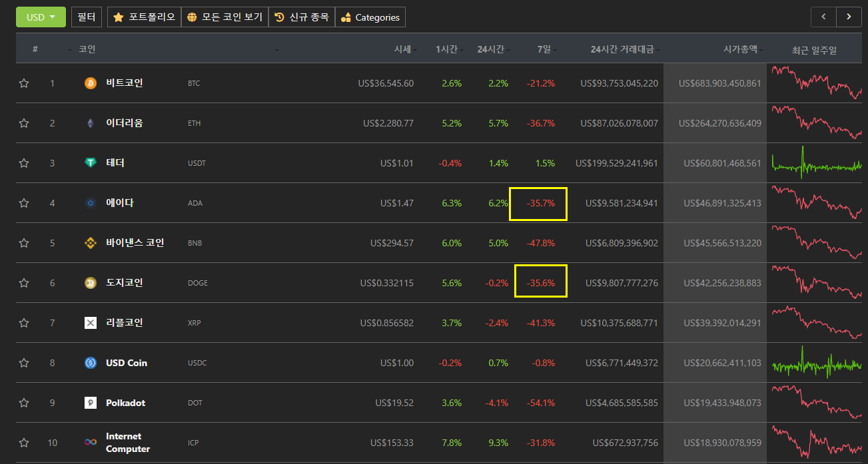Viewport: 868px width, 464px height.
Task: Click the Polkadot logo icon
Action: click(91, 403)
